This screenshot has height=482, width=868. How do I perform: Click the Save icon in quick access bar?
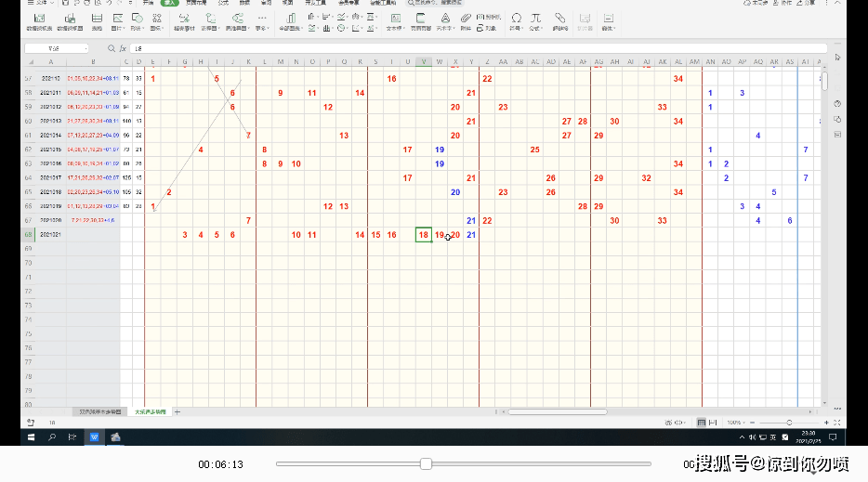coord(65,3)
